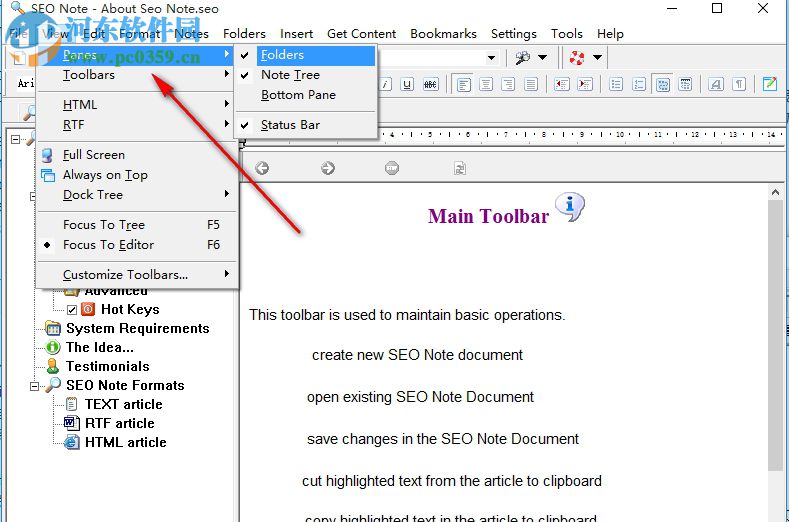The height and width of the screenshot is (522, 789).
Task: Click the article vertical scrollbar thumb
Action: click(775, 335)
